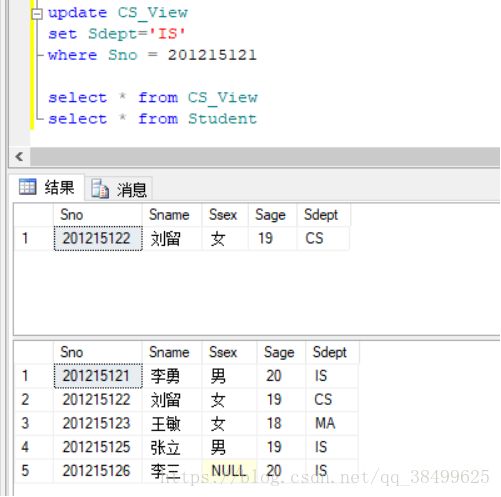Screen dimensions: 501x497
Task: Click the 'update' keyword in the editor
Action: (77, 13)
